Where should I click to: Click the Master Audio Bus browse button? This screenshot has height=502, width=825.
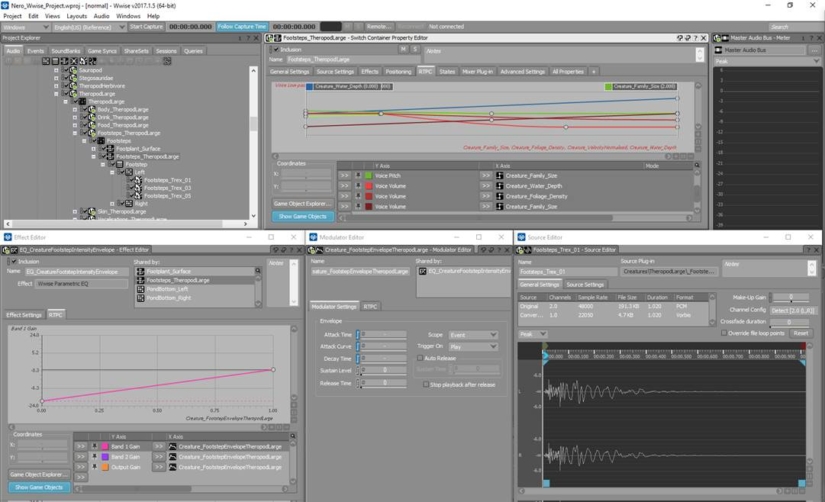coord(814,50)
